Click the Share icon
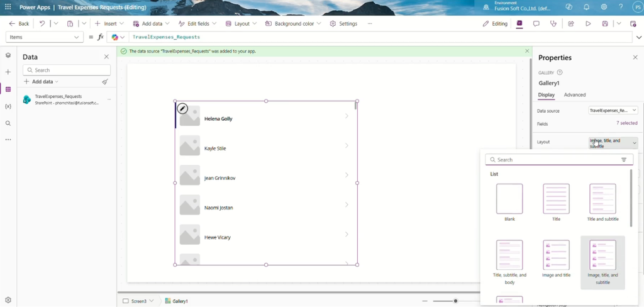644x307 pixels. (x=570, y=24)
